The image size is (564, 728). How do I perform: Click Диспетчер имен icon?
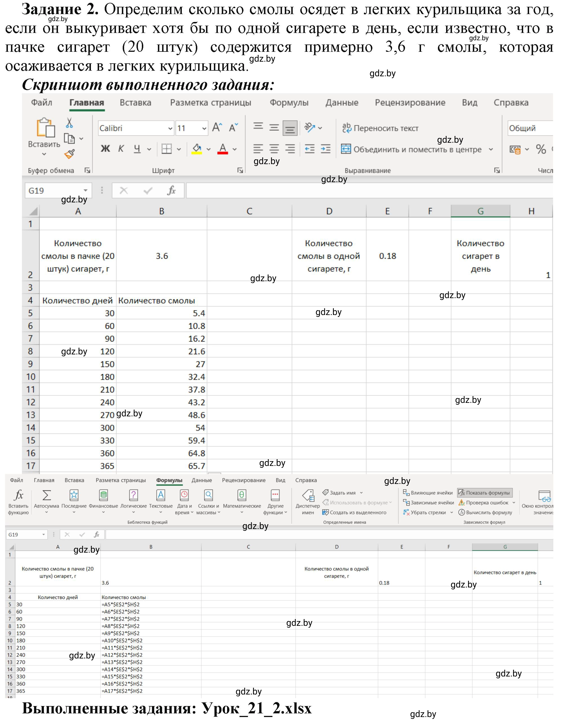coord(308,496)
